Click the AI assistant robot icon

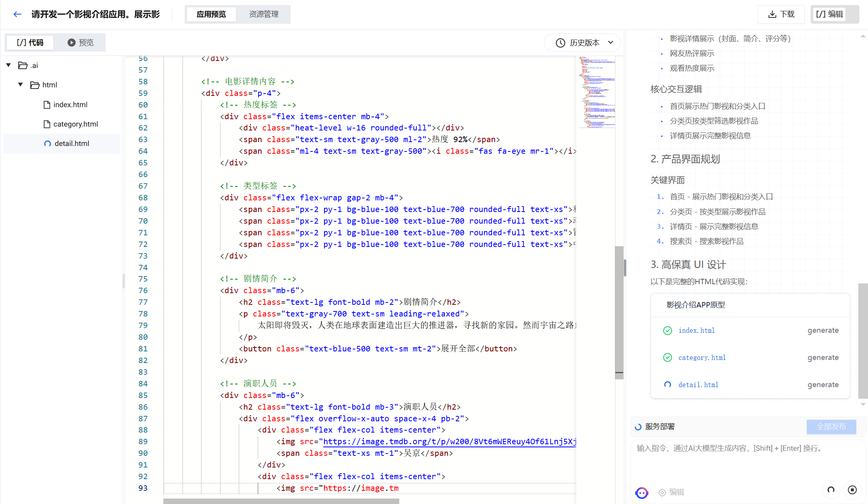[x=642, y=493]
